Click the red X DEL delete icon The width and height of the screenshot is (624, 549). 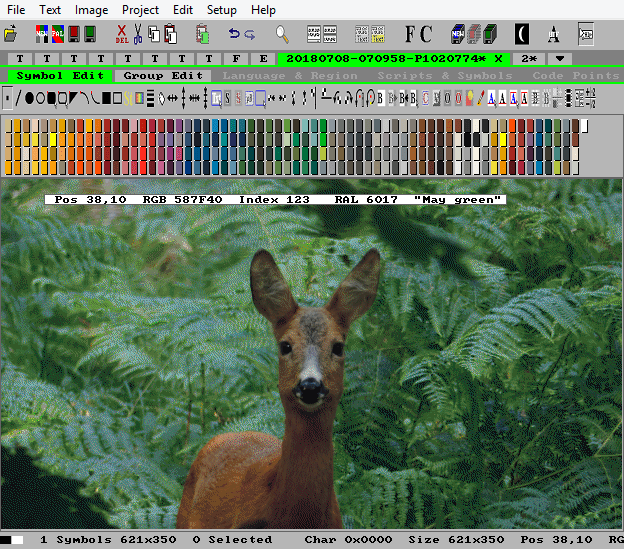tap(122, 34)
